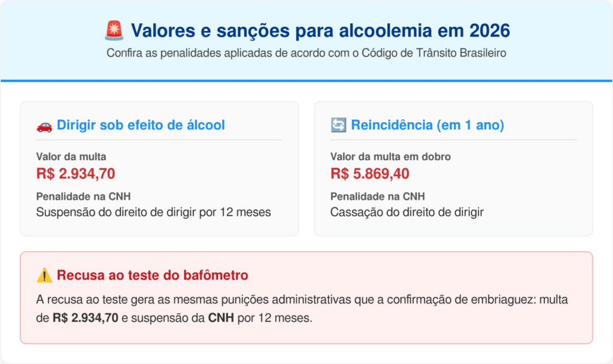Click the blue arrows icon beside Reincidência
The width and height of the screenshot is (613, 364).
click(338, 126)
